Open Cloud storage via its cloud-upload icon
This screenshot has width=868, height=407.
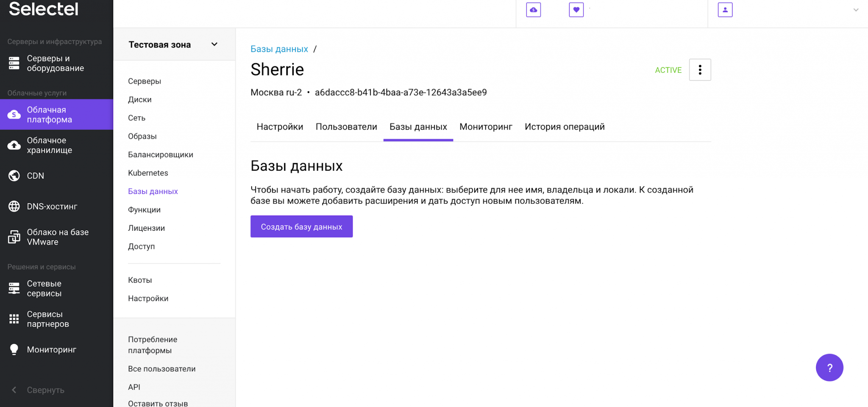(14, 145)
